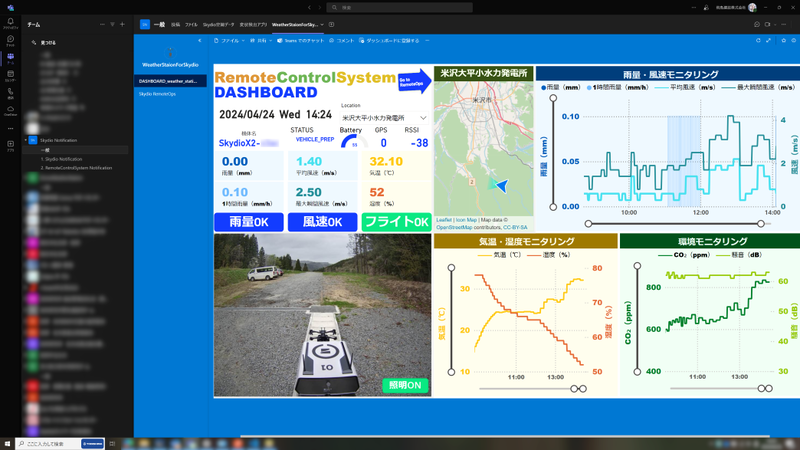Click the temperature chart time range slider handle
800x450 pixels.
tap(575, 389)
